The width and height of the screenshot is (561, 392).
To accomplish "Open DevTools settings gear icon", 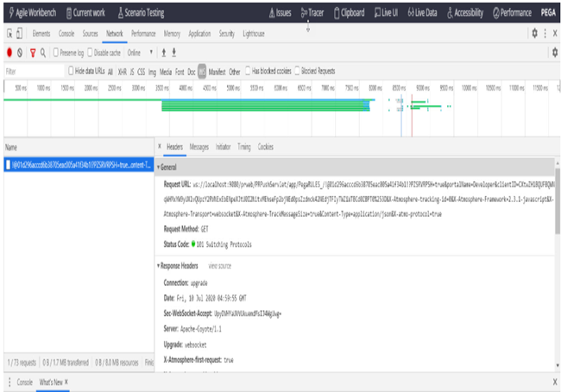I will [x=534, y=33].
